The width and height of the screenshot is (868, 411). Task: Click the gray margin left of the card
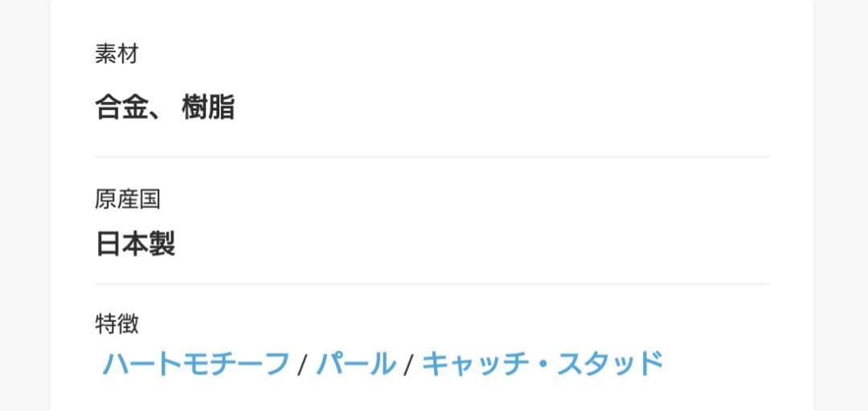click(x=24, y=205)
